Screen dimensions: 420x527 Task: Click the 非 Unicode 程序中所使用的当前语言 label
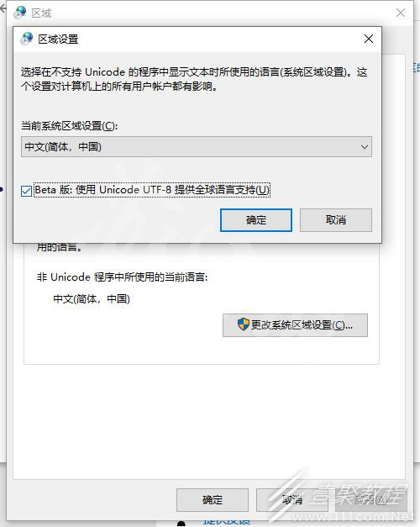click(x=123, y=277)
